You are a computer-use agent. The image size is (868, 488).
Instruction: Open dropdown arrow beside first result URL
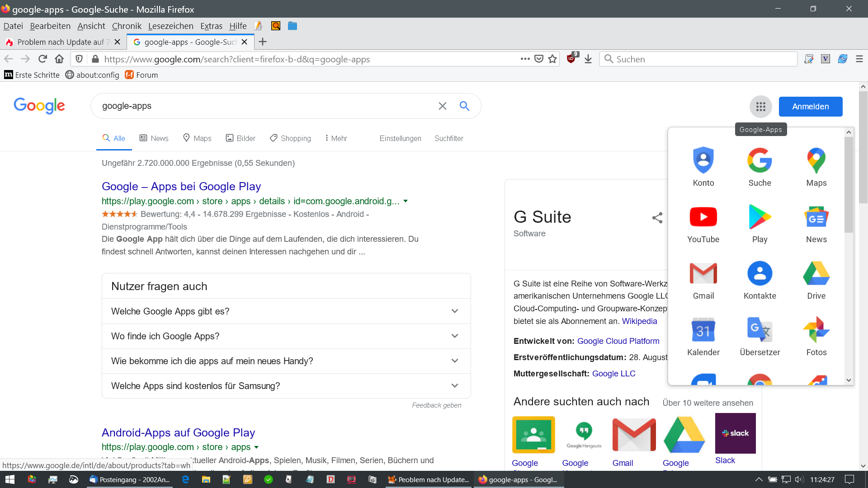click(x=406, y=202)
